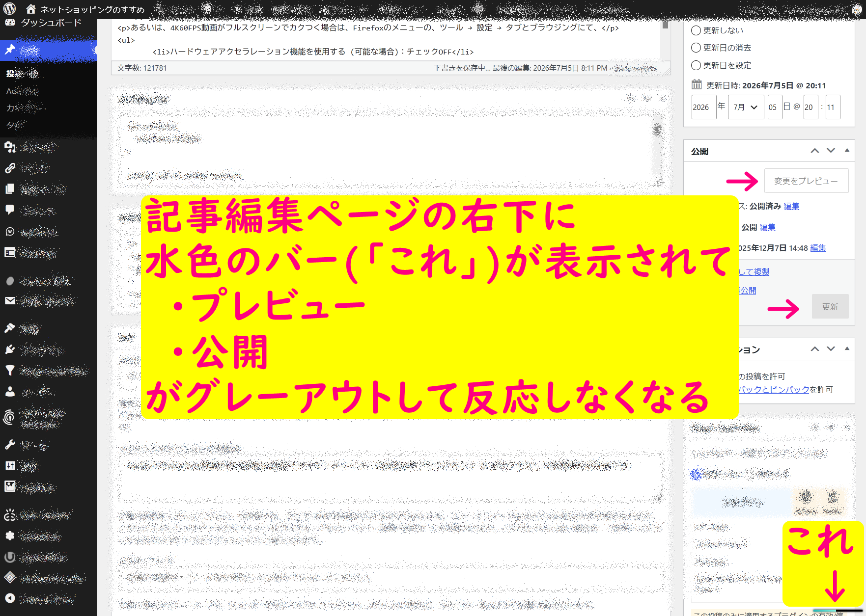Open Tools via wrench icon
The height and width of the screenshot is (616, 866).
point(10,445)
